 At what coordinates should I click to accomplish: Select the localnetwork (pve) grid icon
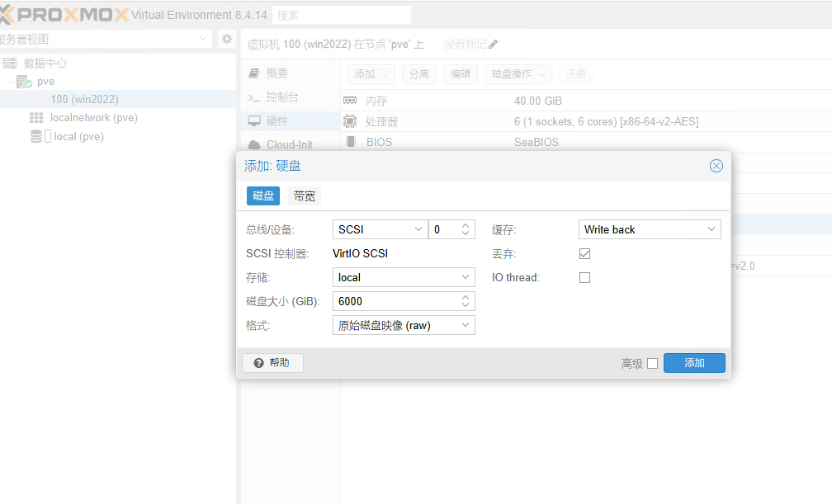(36, 118)
